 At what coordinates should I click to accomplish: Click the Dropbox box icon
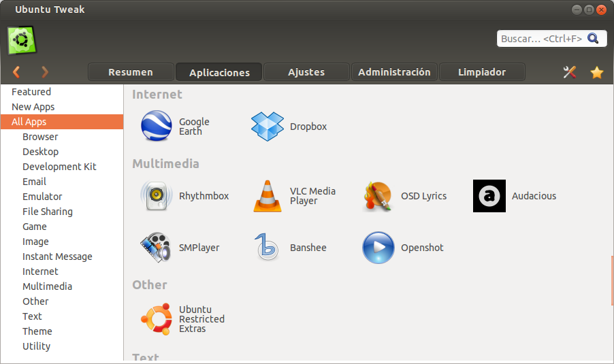pyautogui.click(x=267, y=127)
